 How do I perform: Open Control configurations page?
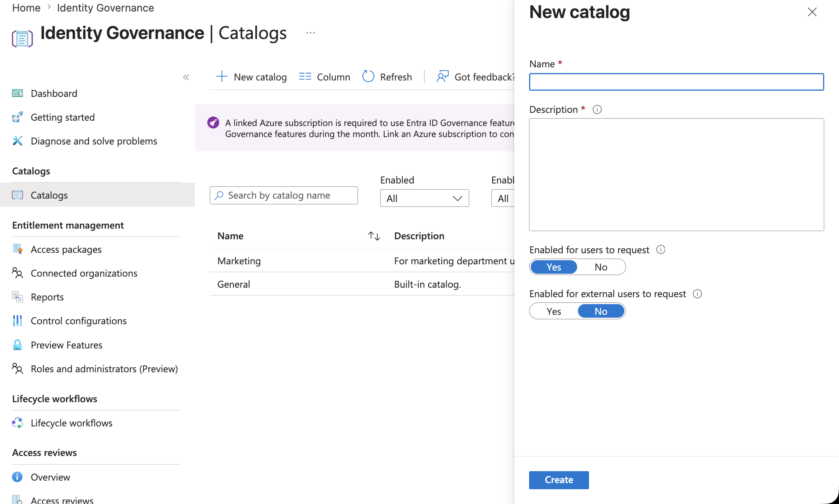point(79,321)
